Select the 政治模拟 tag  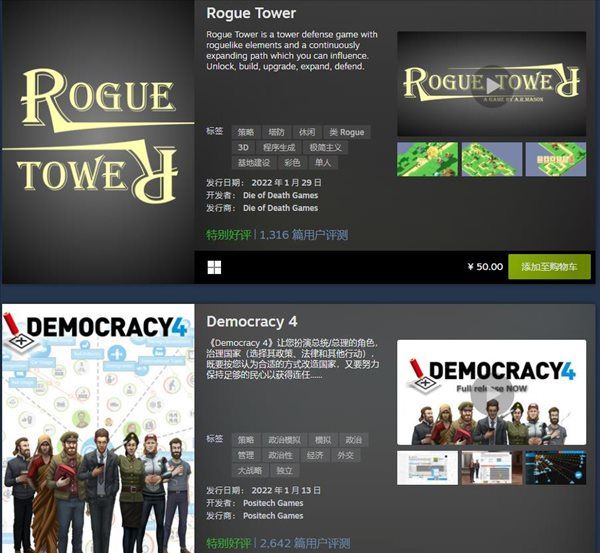(x=284, y=440)
